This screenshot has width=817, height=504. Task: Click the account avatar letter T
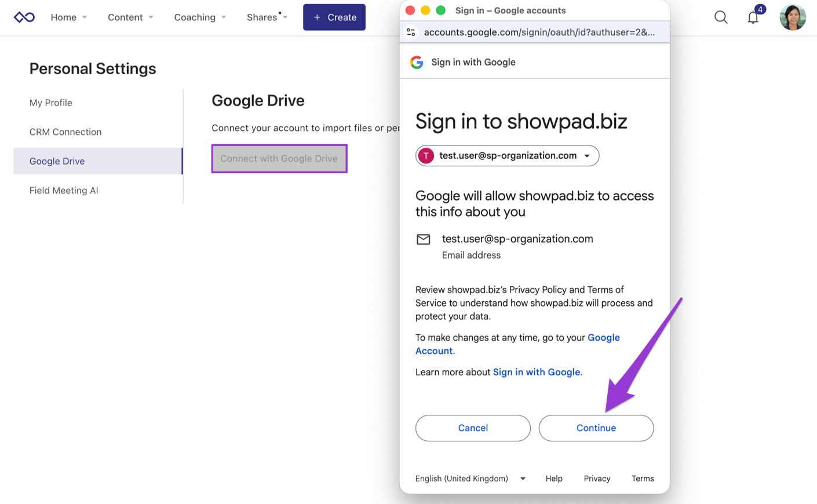click(426, 156)
